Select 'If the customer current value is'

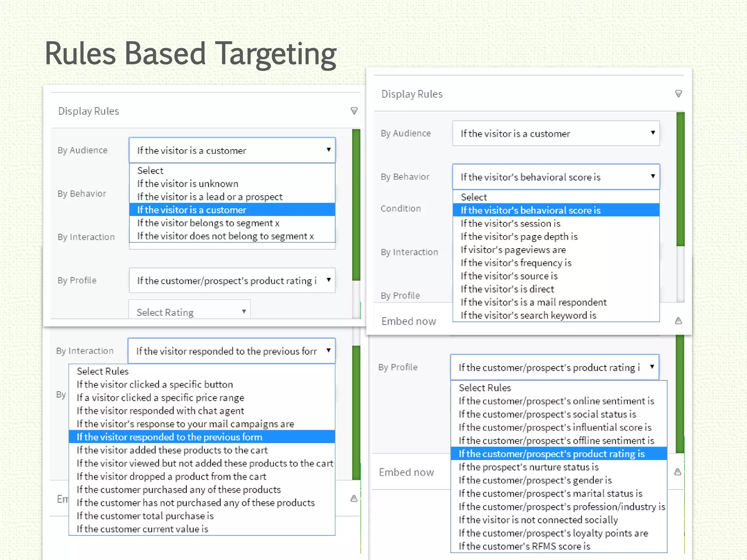[x=142, y=529]
